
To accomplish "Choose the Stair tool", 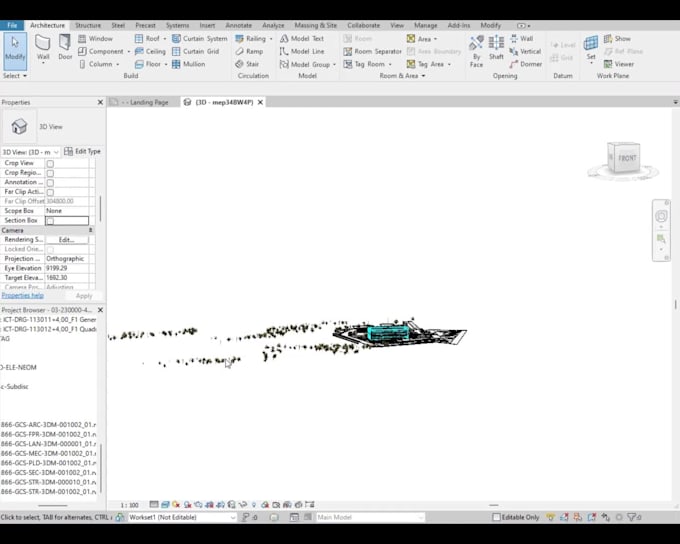I will [x=247, y=64].
